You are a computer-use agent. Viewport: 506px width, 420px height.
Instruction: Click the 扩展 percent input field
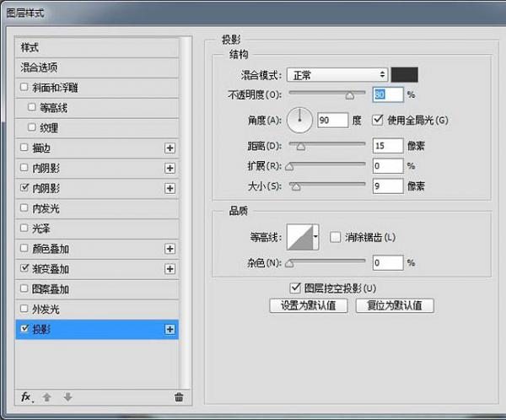point(388,166)
